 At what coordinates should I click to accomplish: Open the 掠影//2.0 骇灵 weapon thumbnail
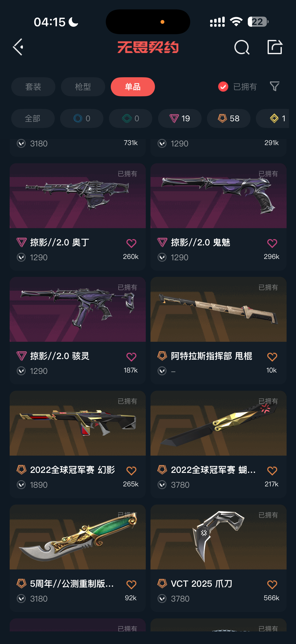78,309
